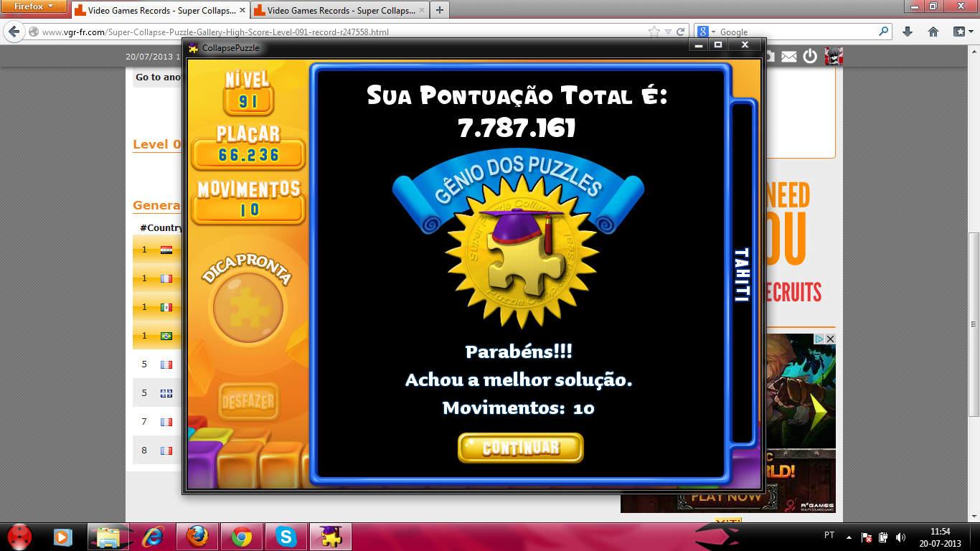Click the Google search input field
Screen dimensions: 980x551
click(796, 32)
